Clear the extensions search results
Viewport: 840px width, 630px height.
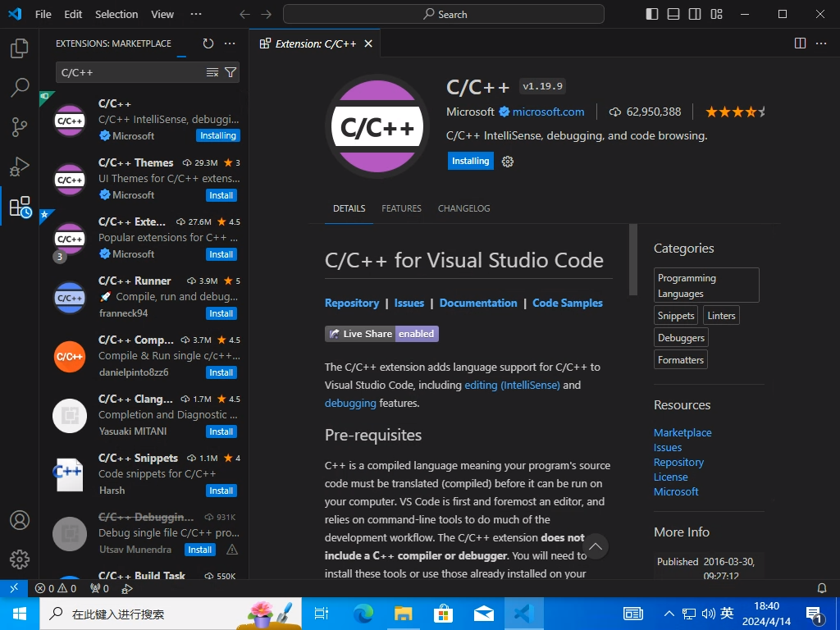212,73
